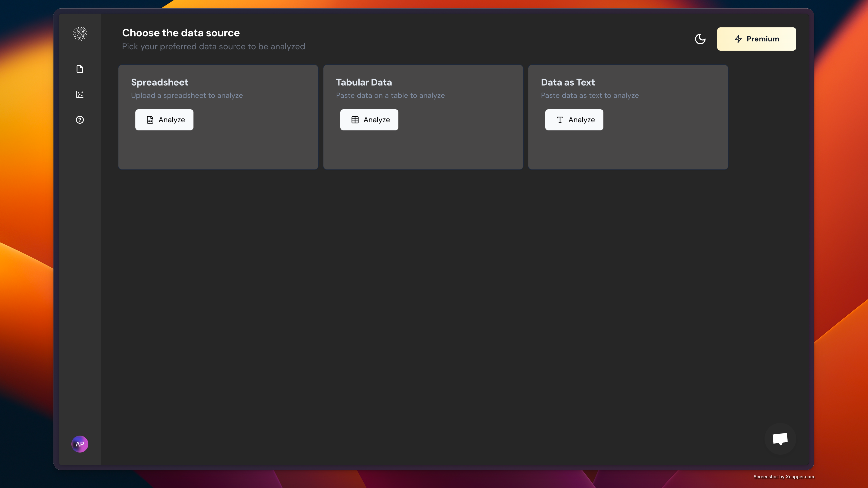Screen dimensions: 868x488
Task: Open the document page icon in sidebar
Action: 80,69
